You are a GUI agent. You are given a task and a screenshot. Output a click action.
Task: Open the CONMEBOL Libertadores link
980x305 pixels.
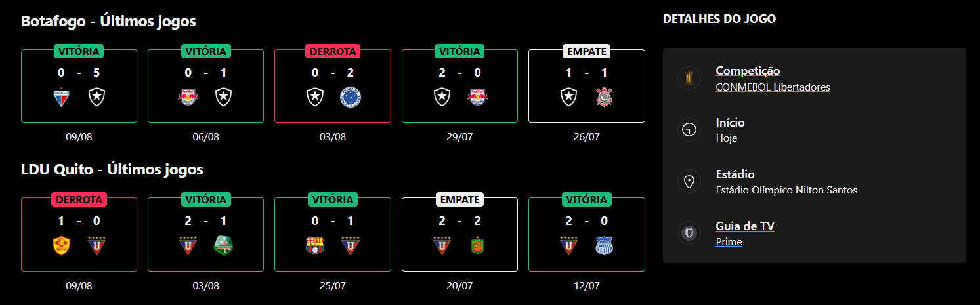tap(773, 87)
